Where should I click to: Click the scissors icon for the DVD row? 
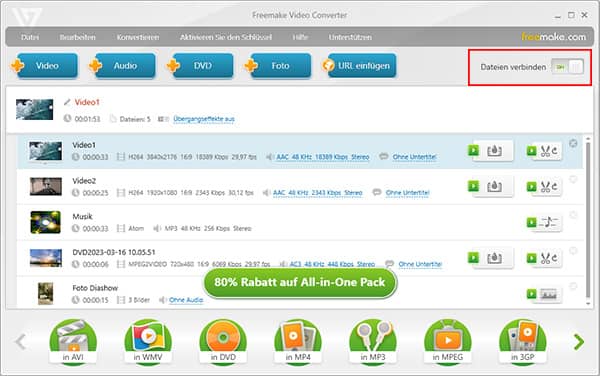point(549,258)
